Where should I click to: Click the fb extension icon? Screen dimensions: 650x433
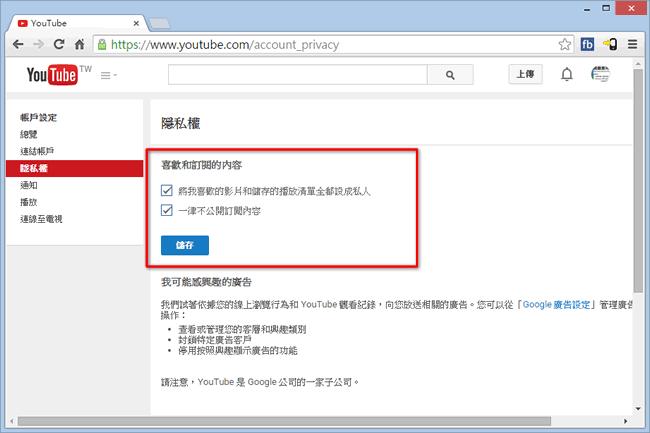point(588,44)
